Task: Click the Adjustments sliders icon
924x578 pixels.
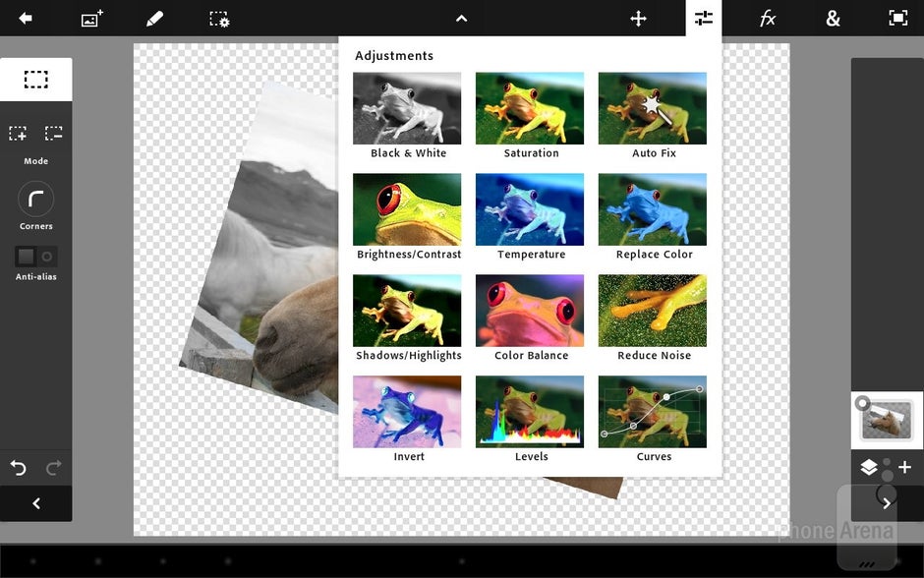Action: 703,18
